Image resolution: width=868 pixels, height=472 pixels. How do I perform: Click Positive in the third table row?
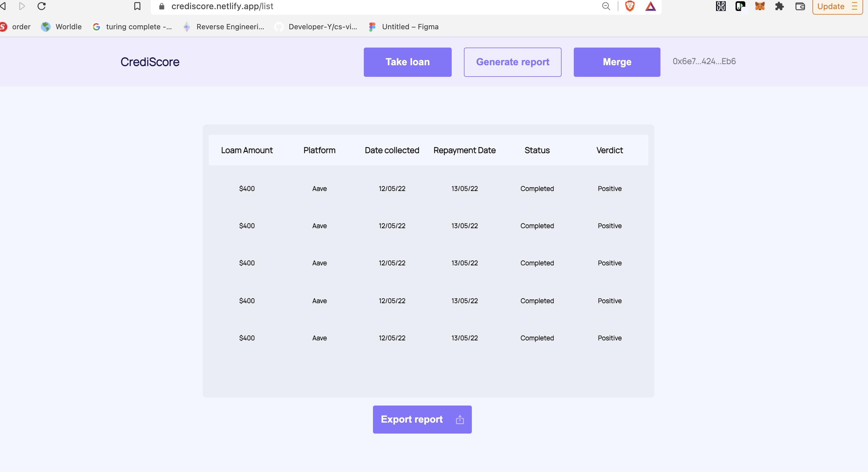[609, 263]
